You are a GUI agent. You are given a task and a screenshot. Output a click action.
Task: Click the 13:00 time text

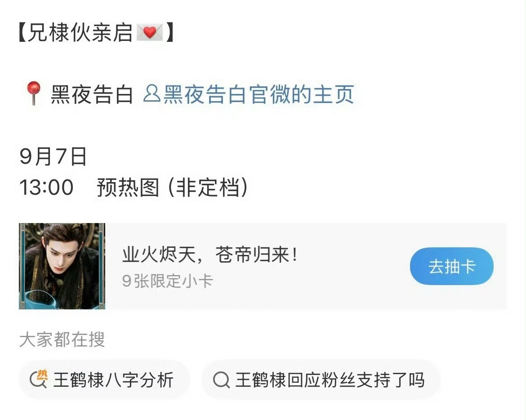(46, 187)
